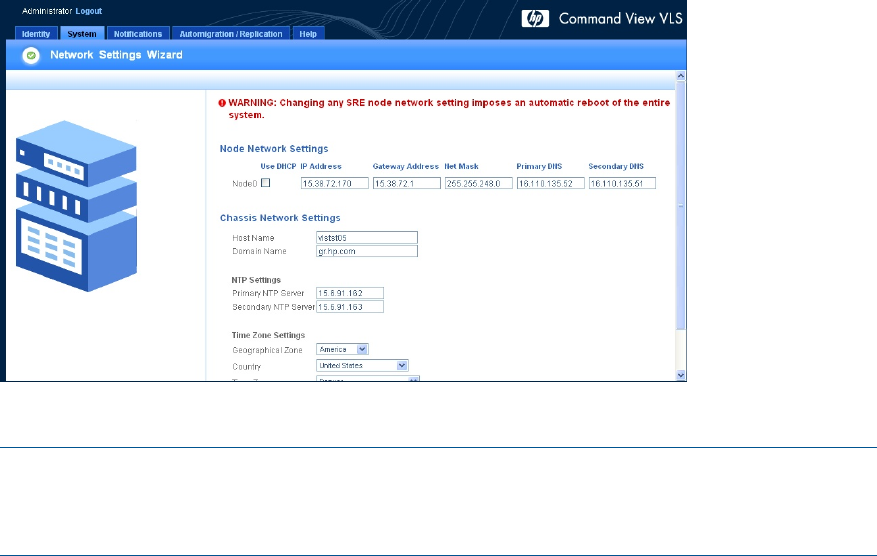Image resolution: width=877 pixels, height=556 pixels.
Task: Open the Country dropdown
Action: point(362,365)
